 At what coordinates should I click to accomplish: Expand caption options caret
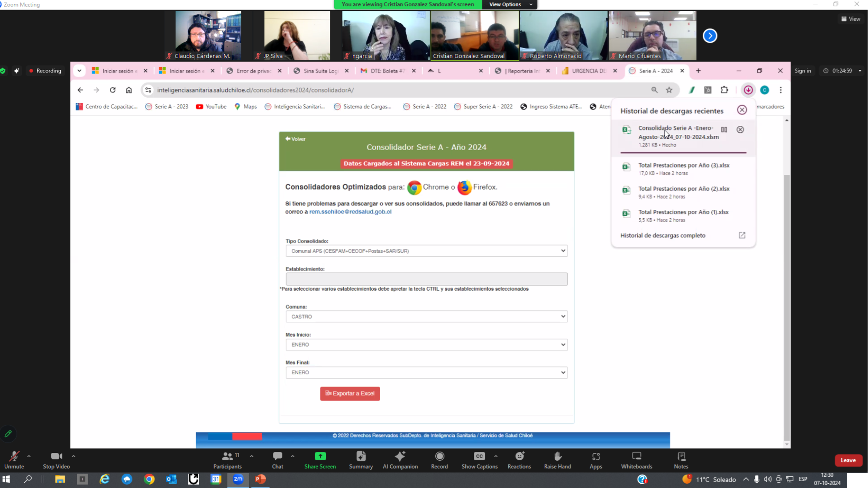(x=496, y=456)
